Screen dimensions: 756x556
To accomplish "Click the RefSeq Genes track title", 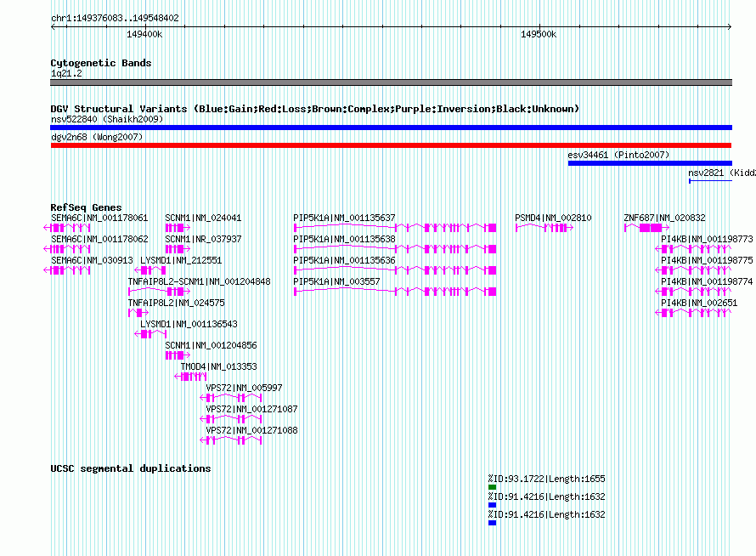I will tap(86, 207).
